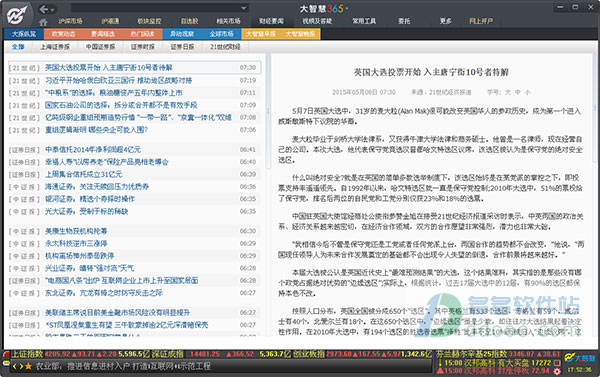Go back with the left arrow button
The height and width of the screenshot is (377, 600).
pyautogui.click(x=44, y=9)
